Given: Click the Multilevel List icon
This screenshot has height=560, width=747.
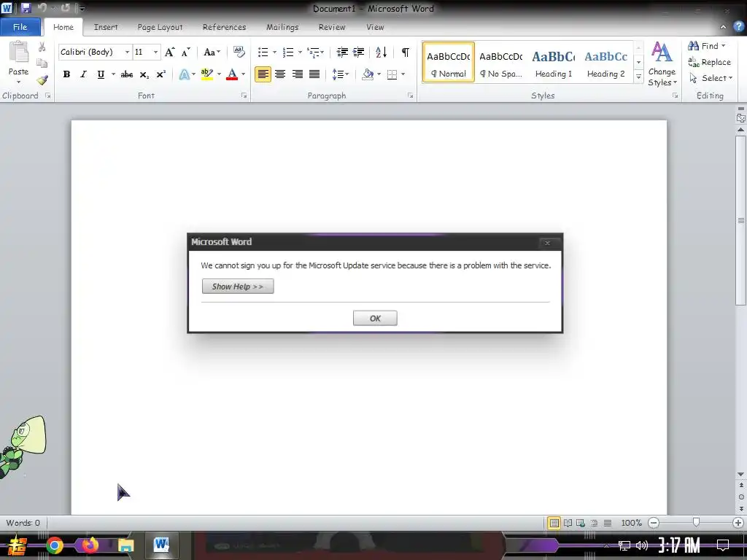Looking at the screenshot, I should (x=313, y=52).
